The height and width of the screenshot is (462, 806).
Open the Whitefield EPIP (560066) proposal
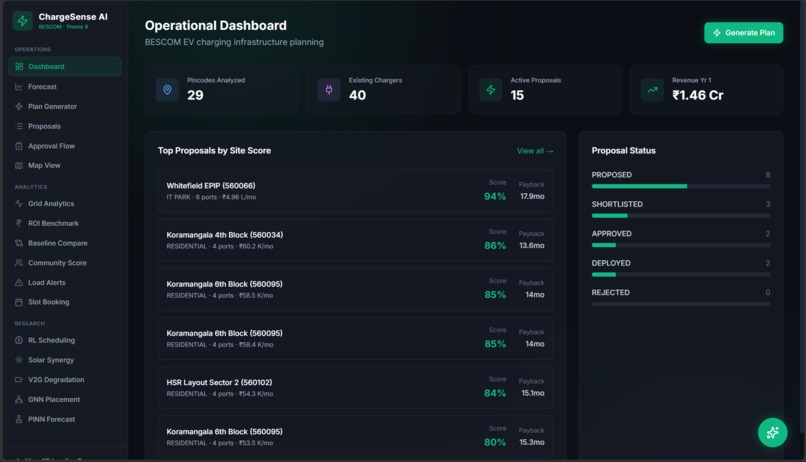tap(355, 191)
